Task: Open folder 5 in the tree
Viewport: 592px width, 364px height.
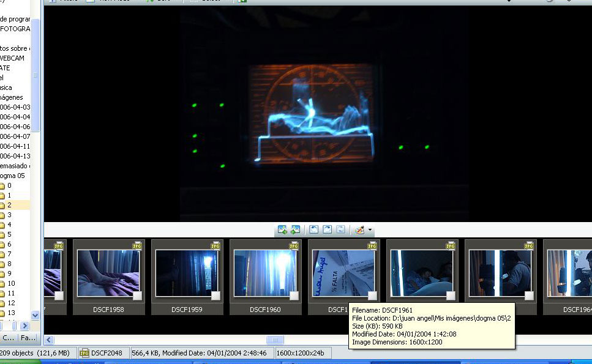Action: pos(9,235)
